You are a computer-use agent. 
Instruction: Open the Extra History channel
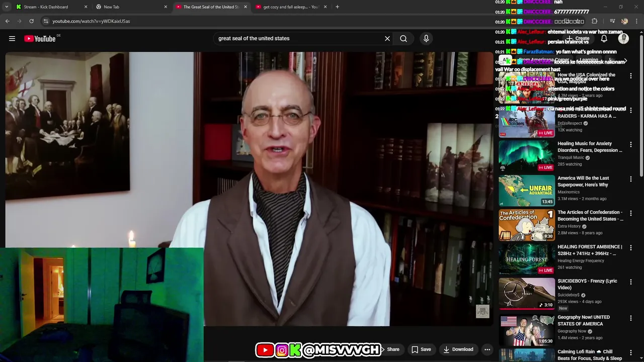(569, 226)
